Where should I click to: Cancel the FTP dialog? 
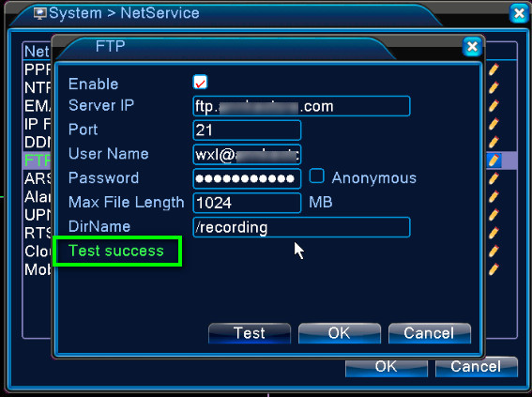point(429,333)
